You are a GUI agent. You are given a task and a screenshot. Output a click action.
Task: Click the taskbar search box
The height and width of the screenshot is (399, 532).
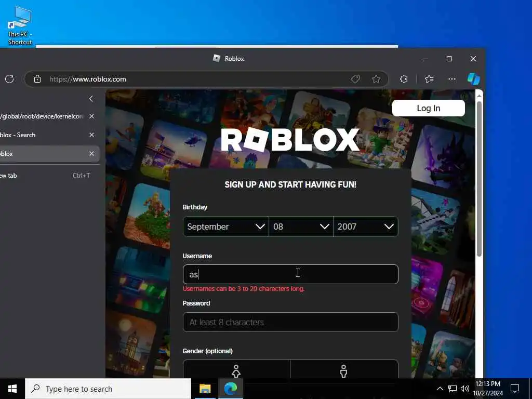click(x=108, y=389)
